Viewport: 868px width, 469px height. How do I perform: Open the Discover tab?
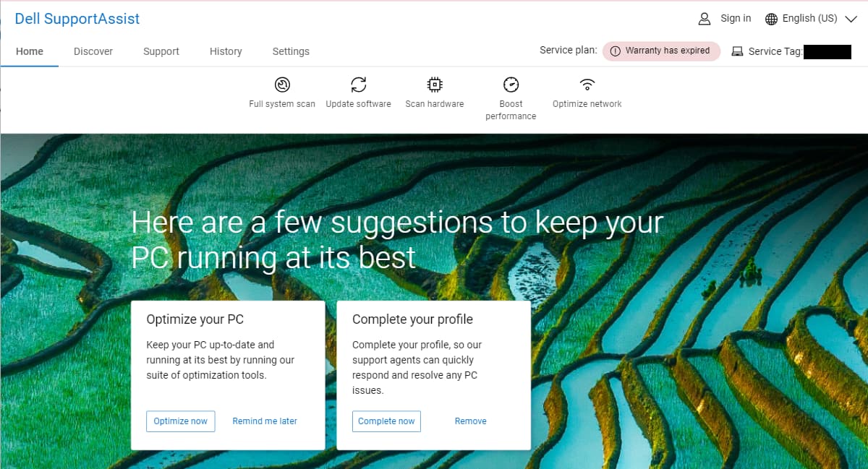point(93,51)
